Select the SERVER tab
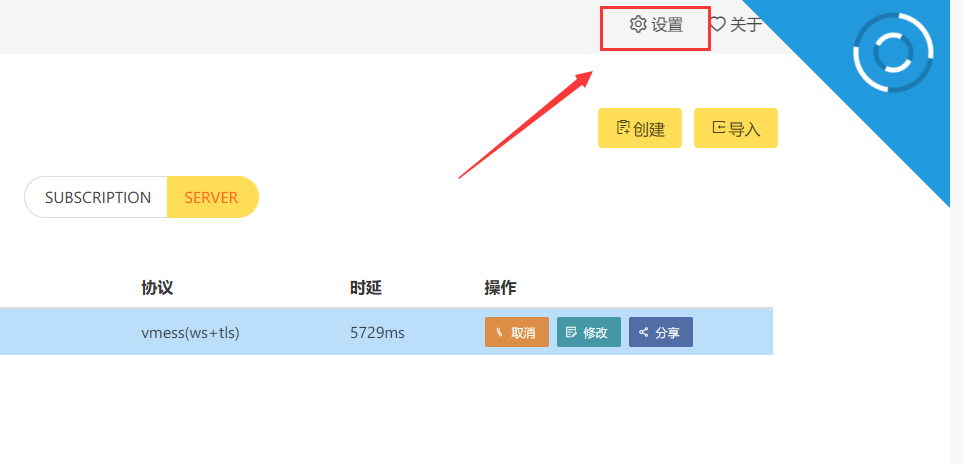This screenshot has width=964, height=464. coord(212,197)
